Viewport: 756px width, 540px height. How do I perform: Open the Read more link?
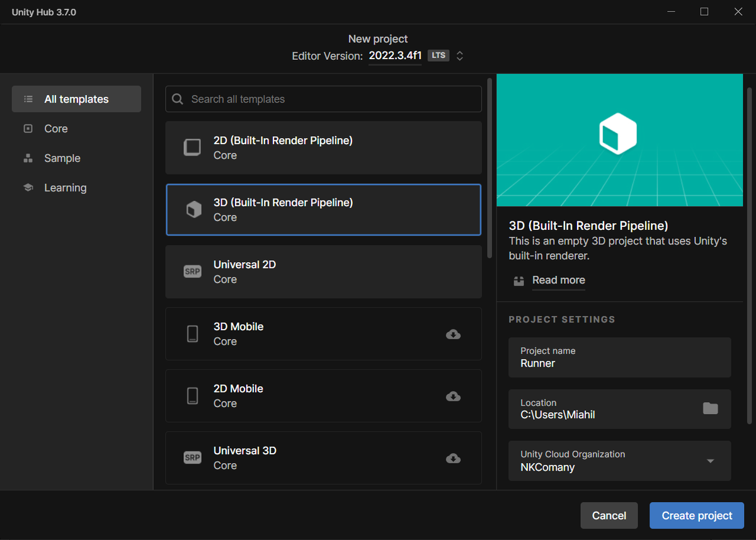point(558,280)
